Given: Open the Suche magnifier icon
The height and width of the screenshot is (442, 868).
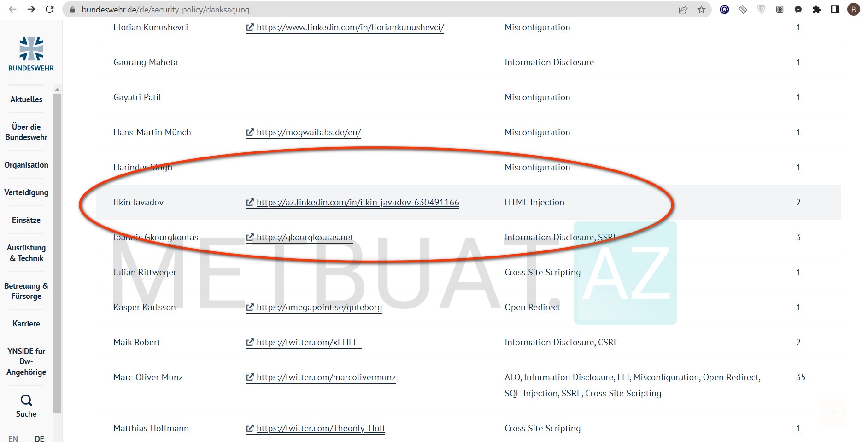Looking at the screenshot, I should point(26,400).
